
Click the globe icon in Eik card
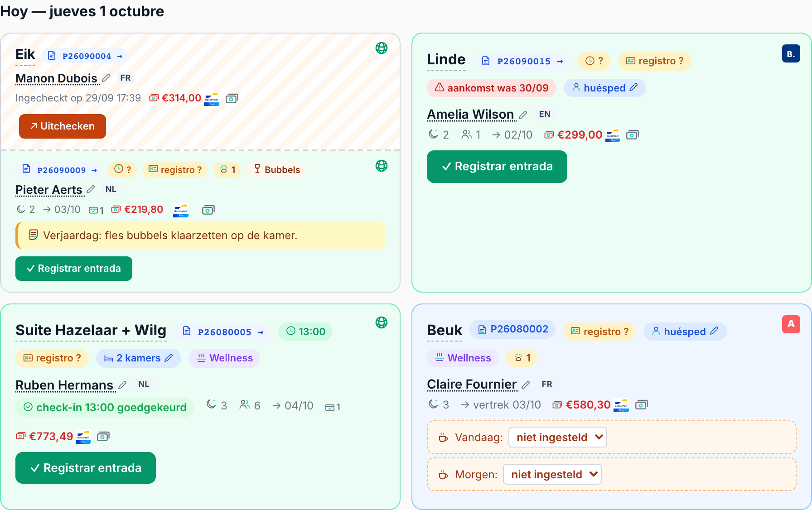pyautogui.click(x=382, y=48)
